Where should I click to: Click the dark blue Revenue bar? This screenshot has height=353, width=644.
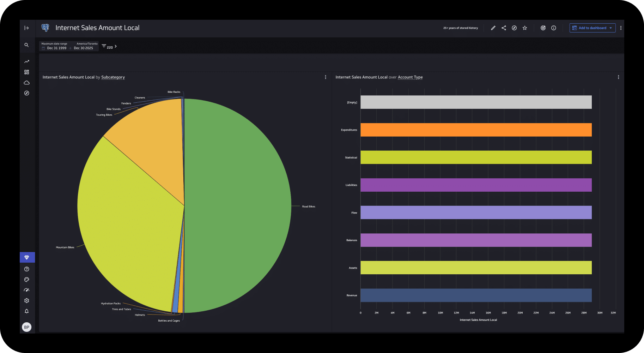pos(476,295)
